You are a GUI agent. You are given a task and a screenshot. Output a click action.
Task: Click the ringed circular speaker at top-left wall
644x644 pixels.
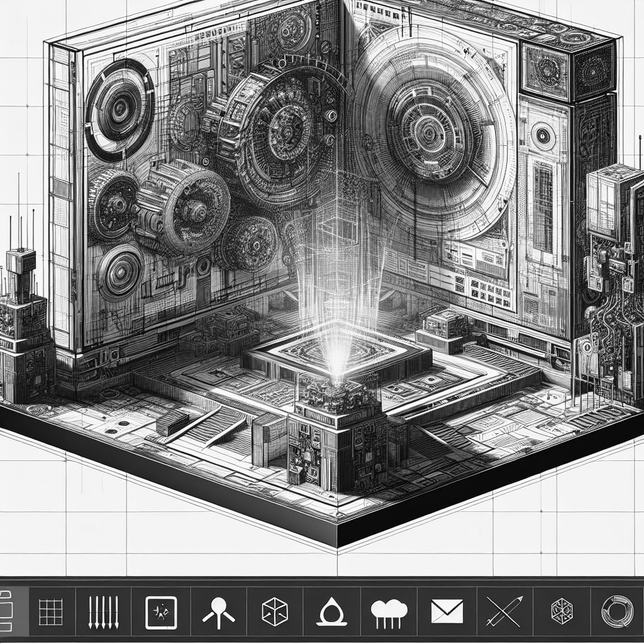(x=119, y=108)
